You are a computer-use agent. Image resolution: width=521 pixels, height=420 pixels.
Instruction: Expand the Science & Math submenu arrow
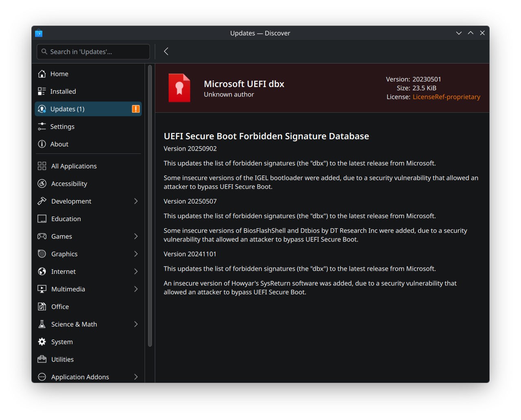tap(136, 324)
